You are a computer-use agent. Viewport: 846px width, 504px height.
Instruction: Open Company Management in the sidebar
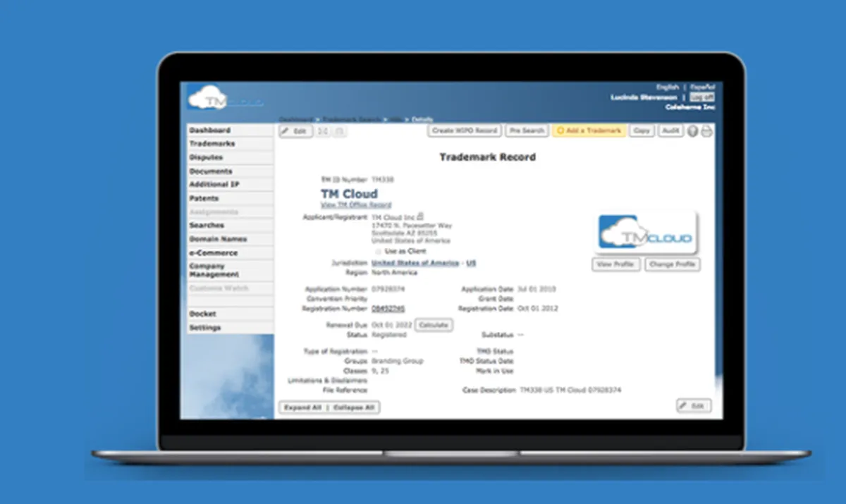point(230,271)
